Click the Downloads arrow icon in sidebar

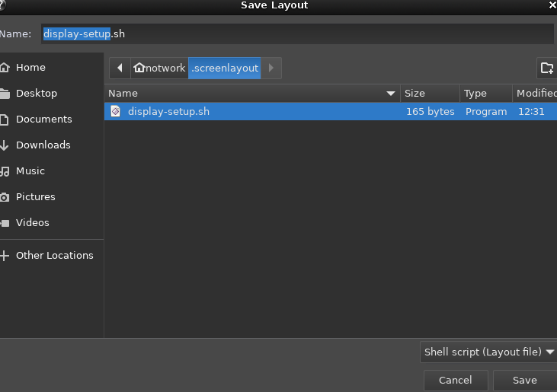(5, 145)
